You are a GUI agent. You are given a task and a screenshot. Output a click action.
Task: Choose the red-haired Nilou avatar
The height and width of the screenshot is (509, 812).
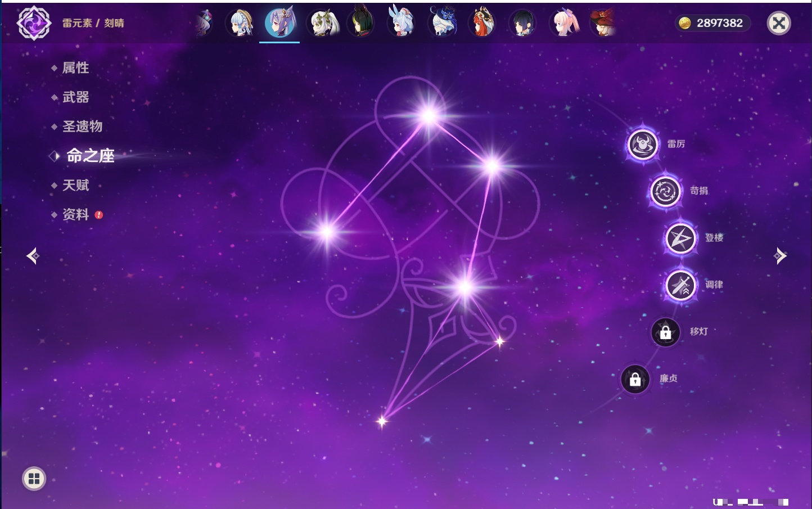pos(482,22)
